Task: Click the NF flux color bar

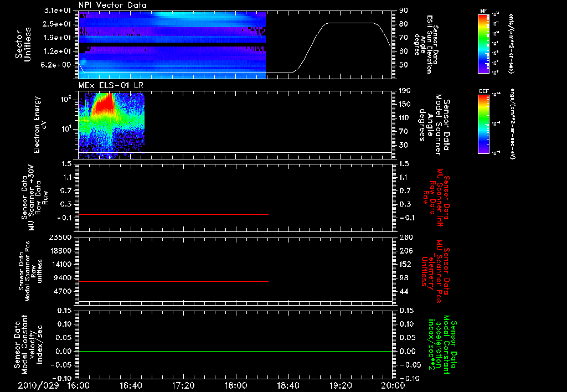Action: 484,44
